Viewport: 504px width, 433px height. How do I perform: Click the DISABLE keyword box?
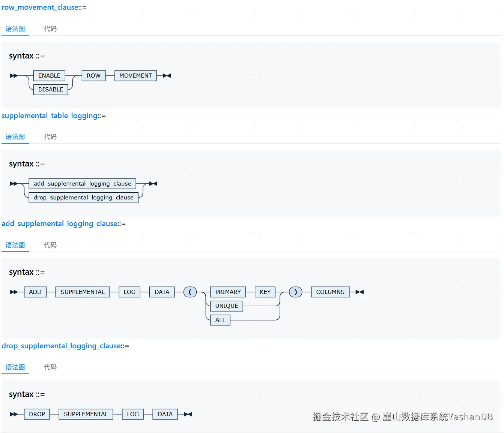point(51,90)
